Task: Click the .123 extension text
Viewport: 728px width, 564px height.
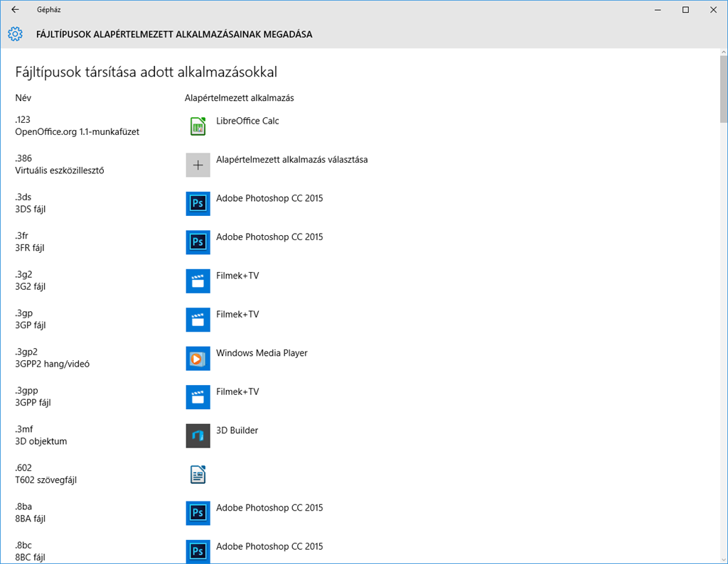Action: pyautogui.click(x=23, y=119)
